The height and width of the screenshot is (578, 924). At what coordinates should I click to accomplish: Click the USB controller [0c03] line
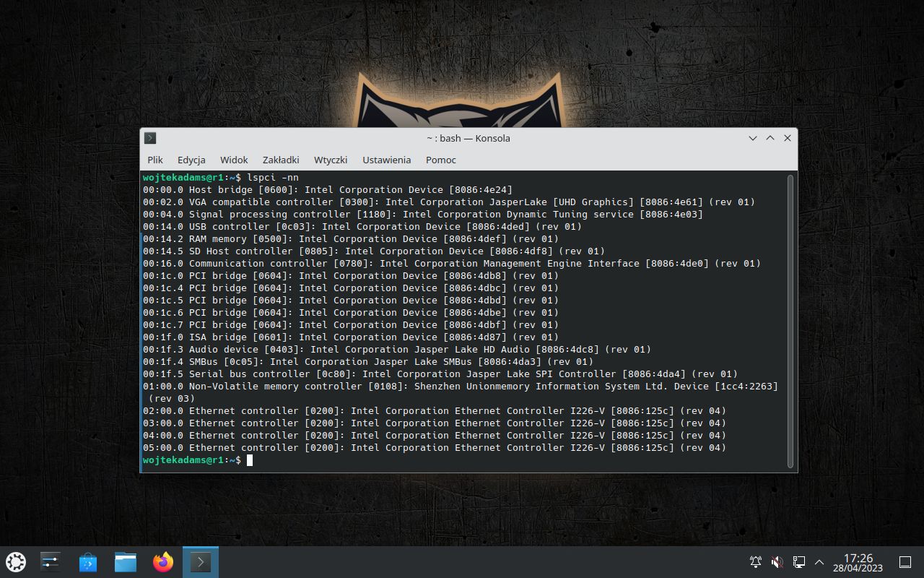pyautogui.click(x=362, y=226)
